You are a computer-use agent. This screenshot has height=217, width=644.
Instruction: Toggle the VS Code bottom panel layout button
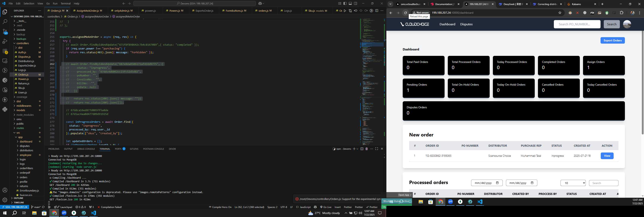click(350, 3)
